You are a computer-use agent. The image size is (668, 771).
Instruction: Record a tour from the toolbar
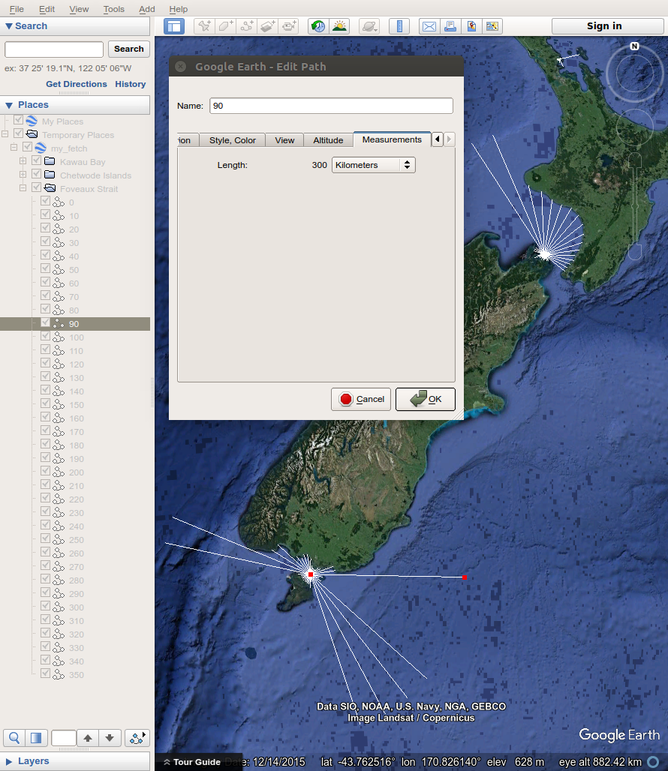click(289, 26)
